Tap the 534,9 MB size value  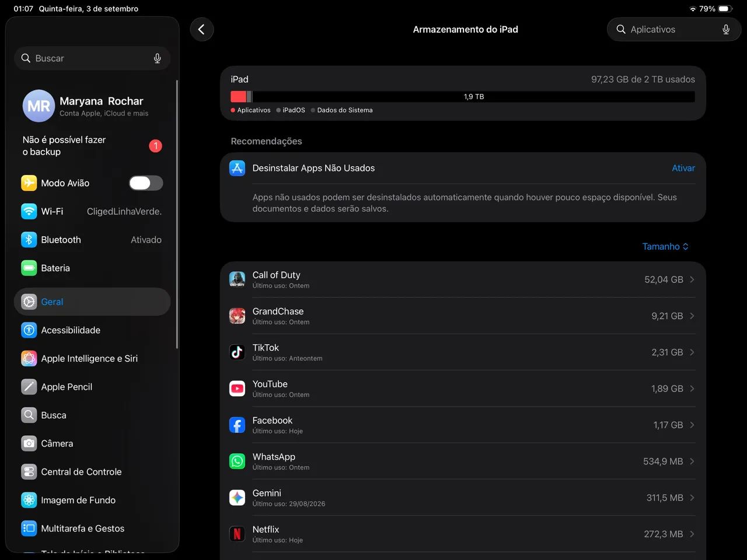click(x=663, y=461)
